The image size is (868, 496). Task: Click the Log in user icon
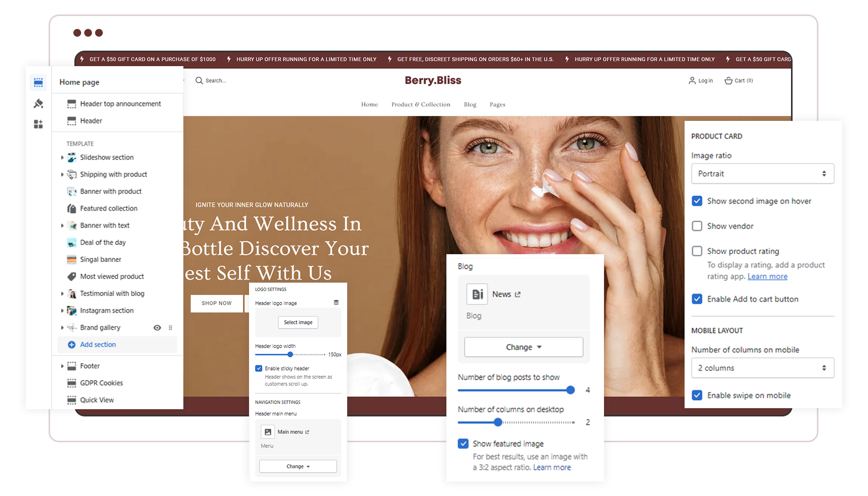pos(692,81)
